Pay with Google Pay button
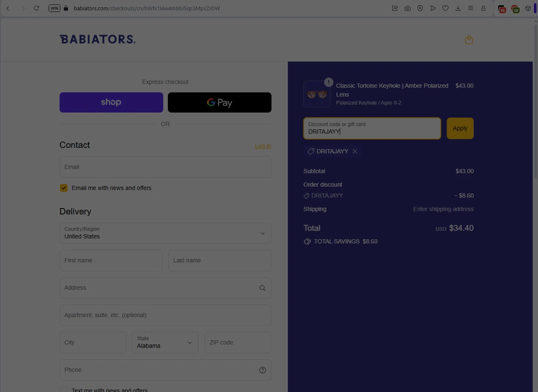Image resolution: width=538 pixels, height=392 pixels. point(220,102)
